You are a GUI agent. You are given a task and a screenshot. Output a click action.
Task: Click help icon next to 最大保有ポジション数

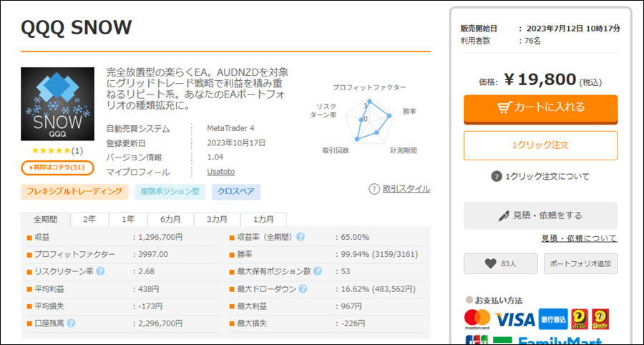point(318,271)
